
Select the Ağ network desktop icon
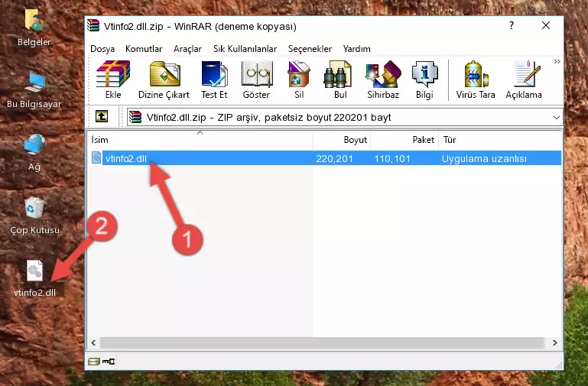(34, 153)
